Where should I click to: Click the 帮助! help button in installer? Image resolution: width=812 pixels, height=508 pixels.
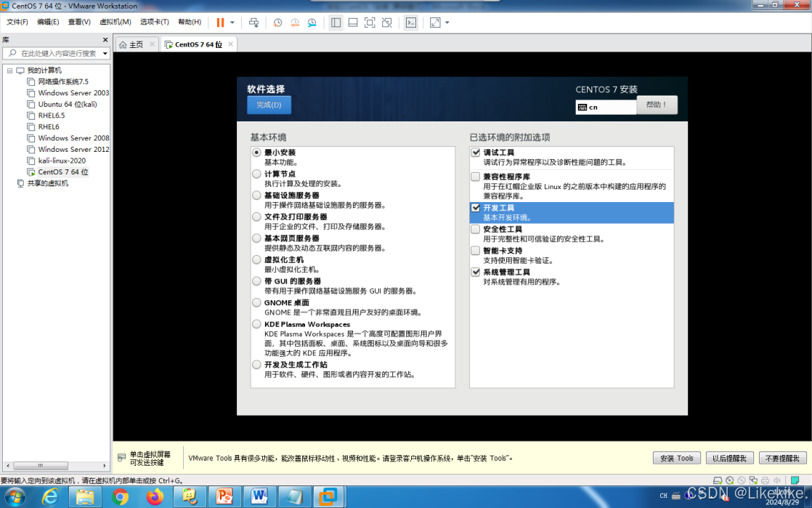[x=657, y=105]
